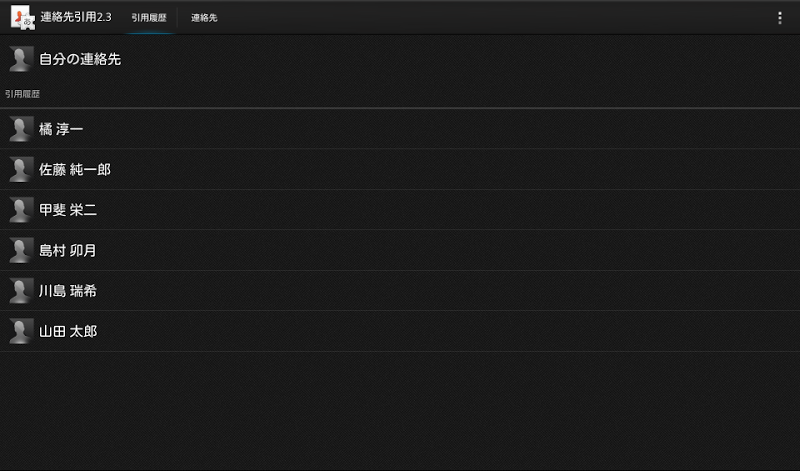800x471 pixels.
Task: Click the 連絡先引用2.3 app title
Action: coord(76,18)
